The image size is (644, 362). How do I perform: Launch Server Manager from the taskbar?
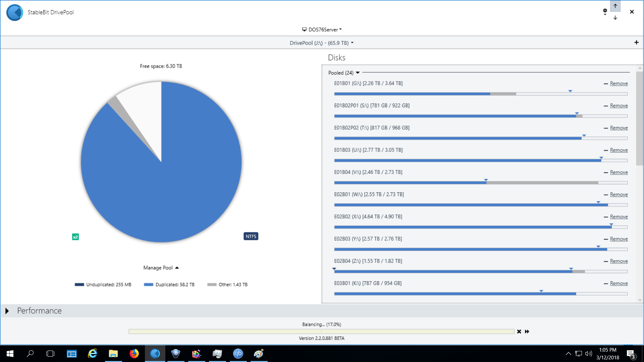pos(71,354)
